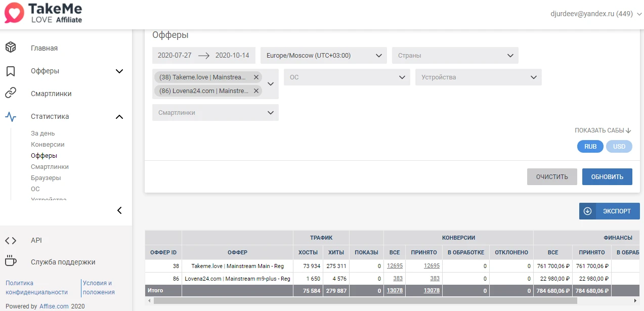The height and width of the screenshot is (311, 644).
Task: Expand the Офферы sidebar submenu
Action: click(x=119, y=71)
